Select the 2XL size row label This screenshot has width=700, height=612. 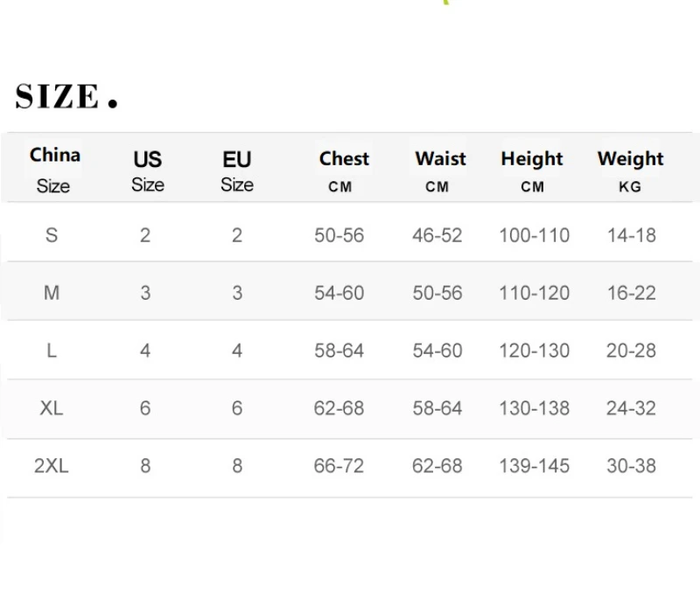[52, 466]
